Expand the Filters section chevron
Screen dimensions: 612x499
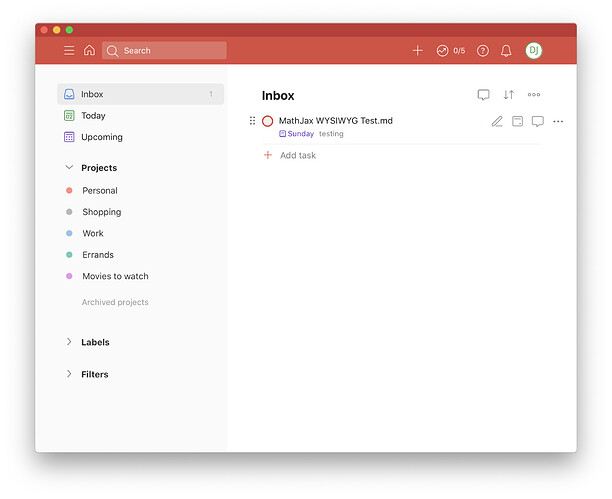[x=69, y=374]
